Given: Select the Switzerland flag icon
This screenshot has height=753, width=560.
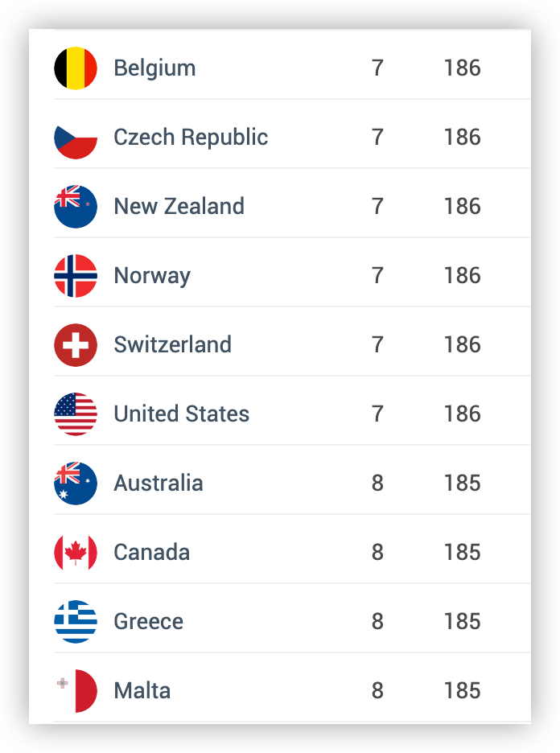Looking at the screenshot, I should (76, 345).
